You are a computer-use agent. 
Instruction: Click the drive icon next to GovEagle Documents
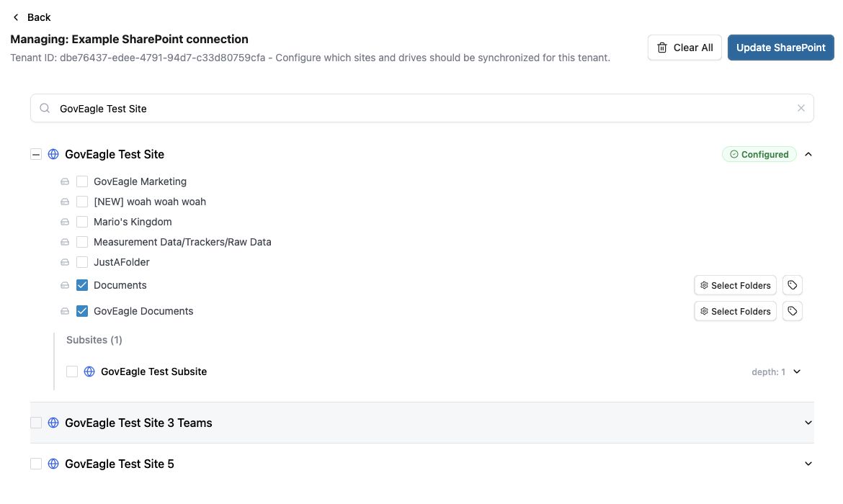65,311
